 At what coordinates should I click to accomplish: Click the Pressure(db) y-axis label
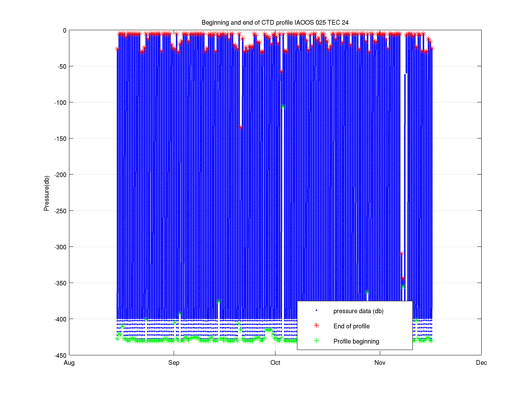point(46,193)
